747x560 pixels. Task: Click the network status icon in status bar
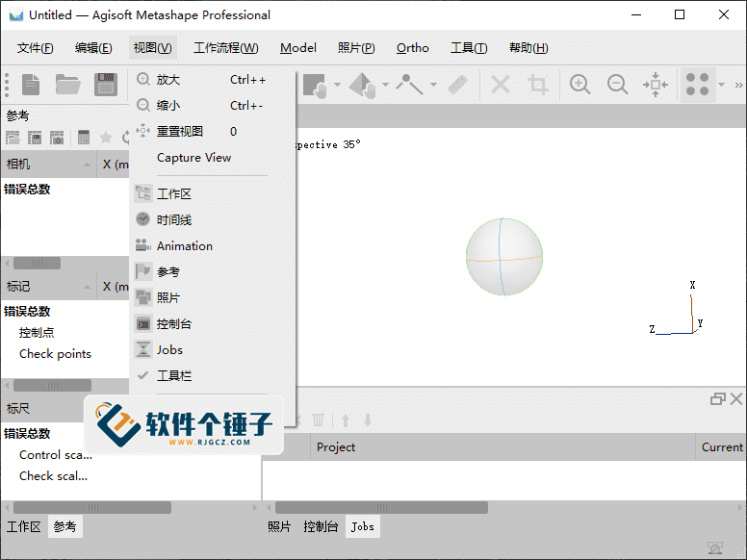[715, 548]
